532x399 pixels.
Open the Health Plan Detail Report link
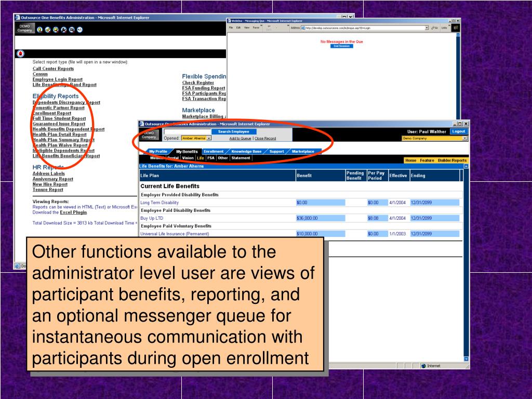59,135
